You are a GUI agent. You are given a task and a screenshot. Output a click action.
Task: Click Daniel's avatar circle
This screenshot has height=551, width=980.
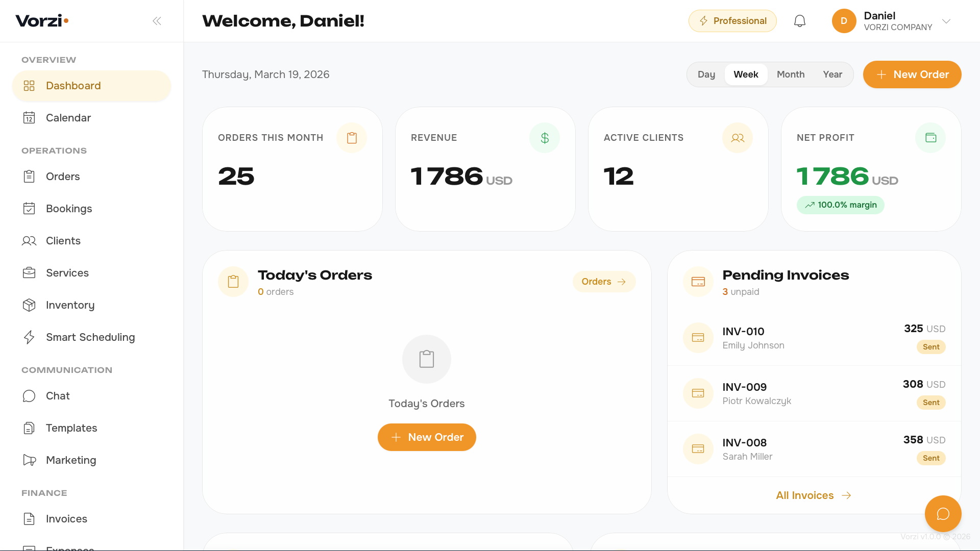844,21
